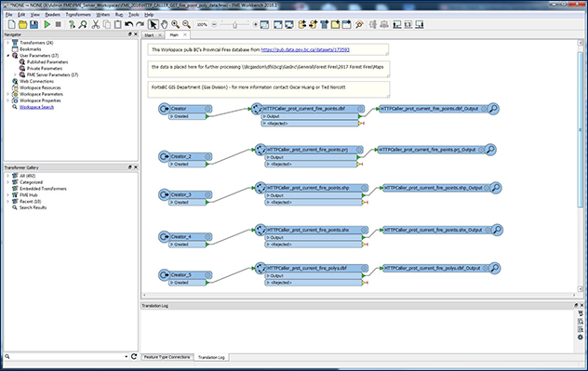Click the Add Transformer toolbar icon
Viewport: 588px width, 371px height.
click(324, 25)
